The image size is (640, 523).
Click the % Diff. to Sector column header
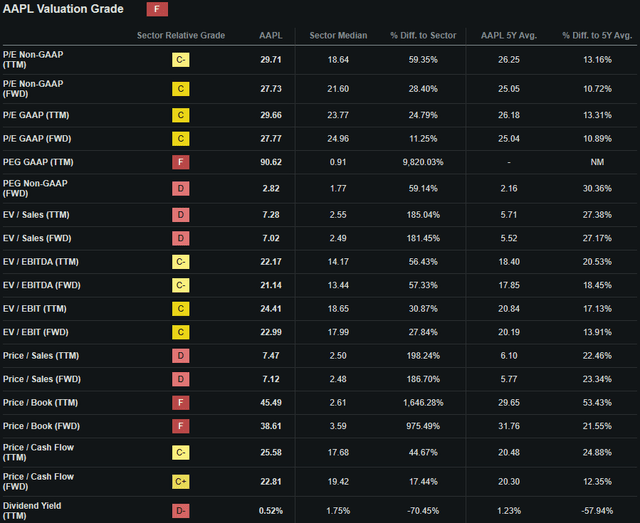pyautogui.click(x=423, y=36)
